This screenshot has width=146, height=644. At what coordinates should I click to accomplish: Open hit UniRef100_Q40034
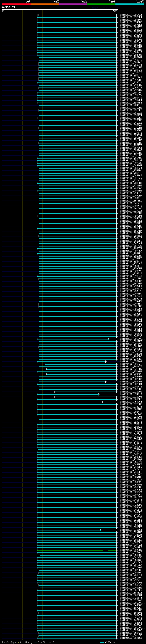[x=131, y=351]
